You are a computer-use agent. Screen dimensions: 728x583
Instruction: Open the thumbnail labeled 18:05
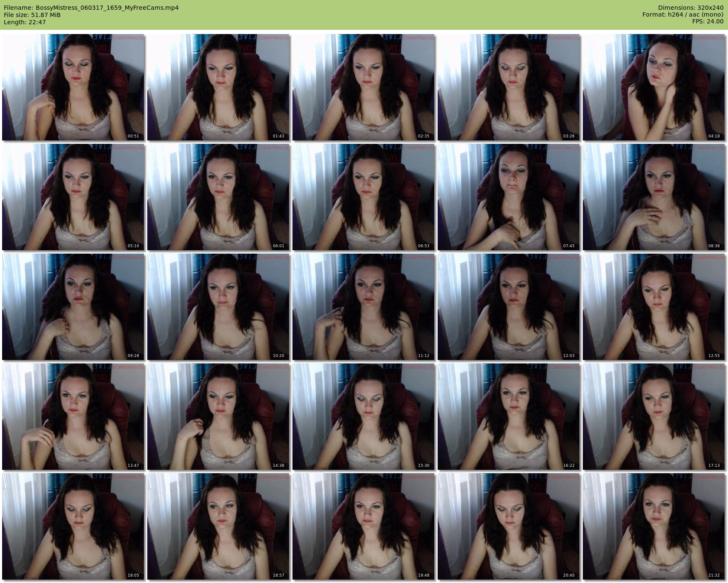73,526
